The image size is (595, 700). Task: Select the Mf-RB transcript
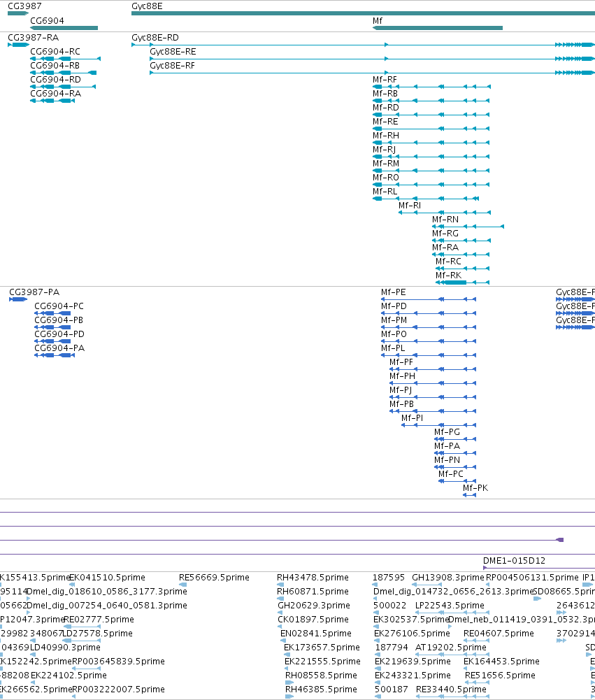[x=431, y=101]
